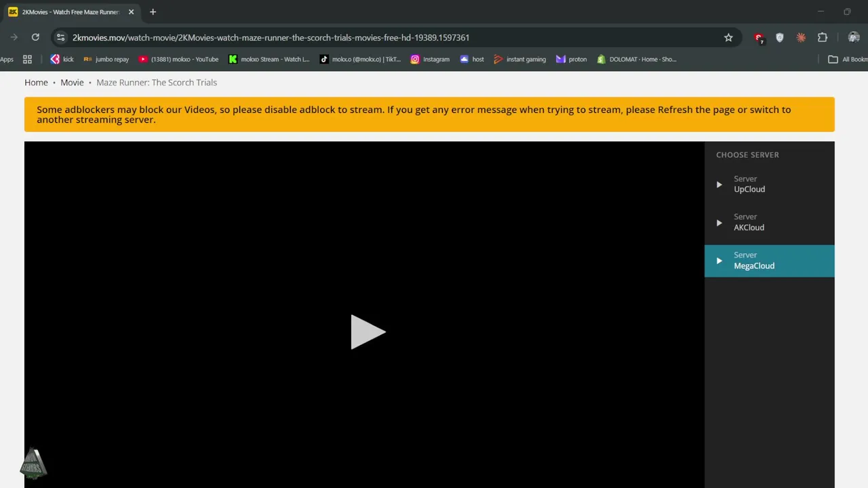Close the 2KMovies tab
Screen dimensions: 868x488
131,12
